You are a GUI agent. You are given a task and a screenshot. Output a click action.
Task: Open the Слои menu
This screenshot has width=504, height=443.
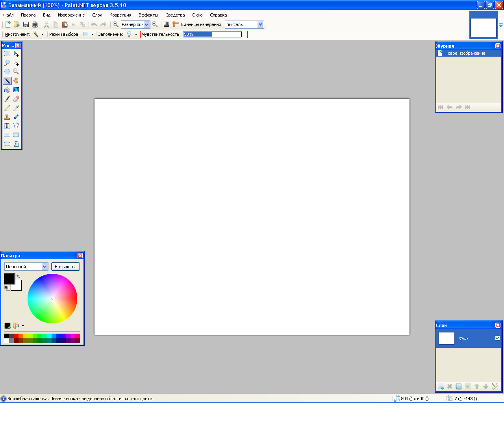[97, 15]
